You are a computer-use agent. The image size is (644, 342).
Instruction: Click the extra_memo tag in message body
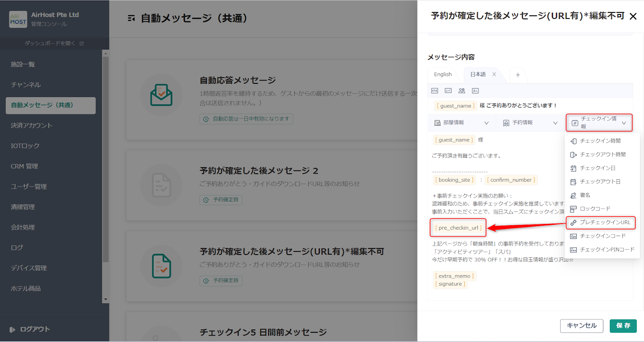click(454, 276)
